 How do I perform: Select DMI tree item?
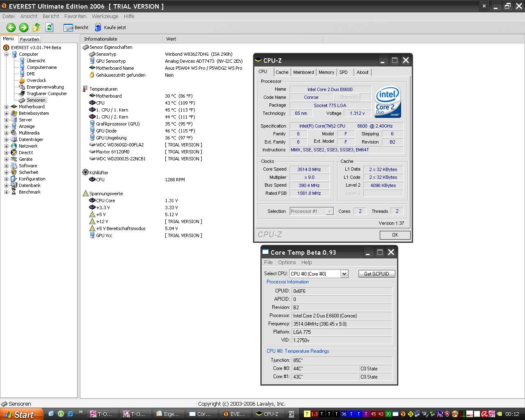coord(30,74)
